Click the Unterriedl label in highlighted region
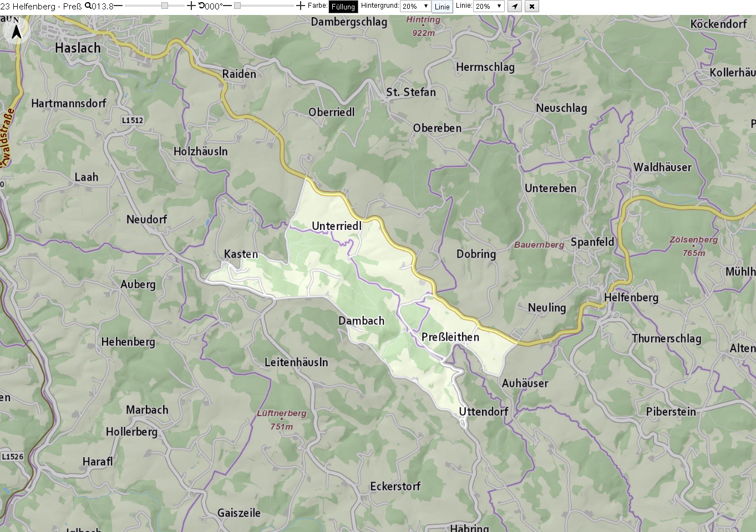Screen dimensions: 756x532 [x=337, y=226]
